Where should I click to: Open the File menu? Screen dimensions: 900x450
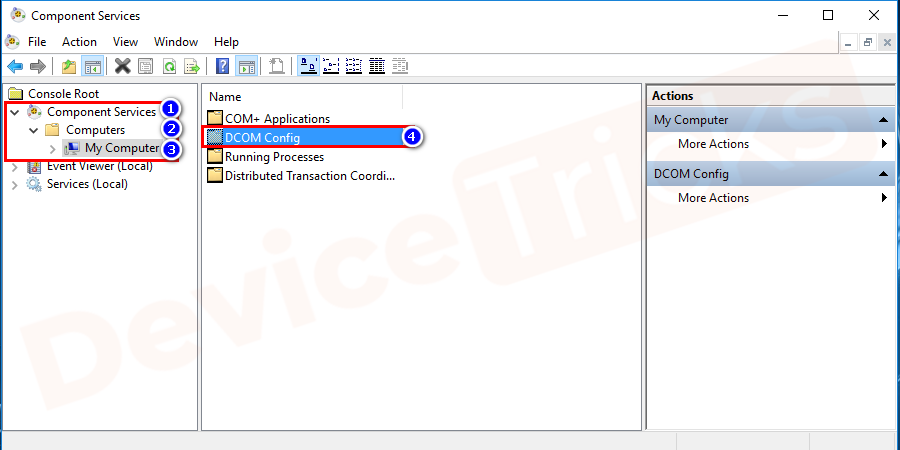(x=37, y=42)
